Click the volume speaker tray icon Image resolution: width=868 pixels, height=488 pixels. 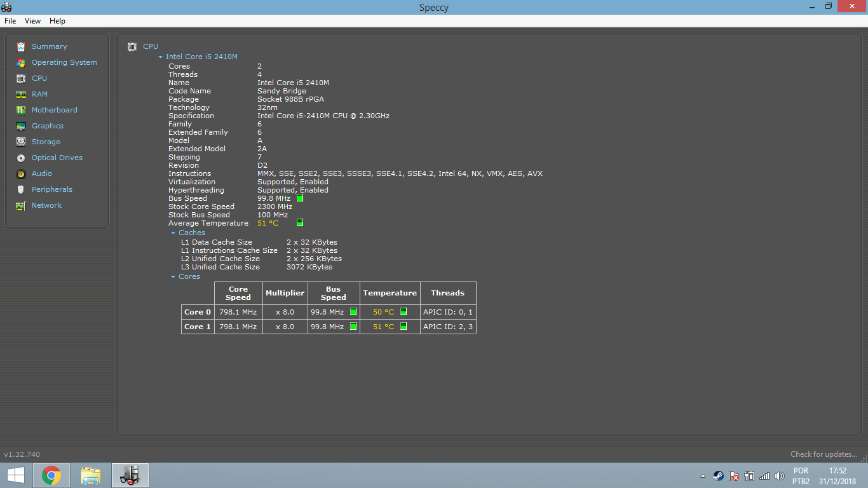click(780, 476)
